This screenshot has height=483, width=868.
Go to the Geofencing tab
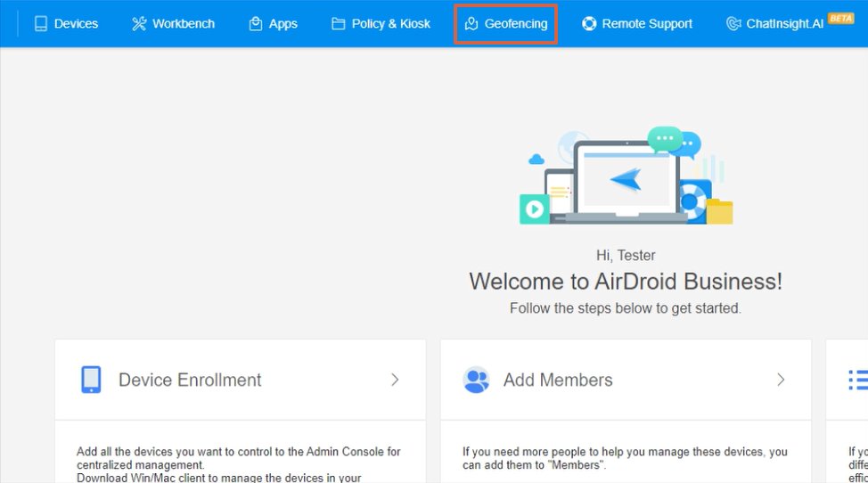coord(505,24)
